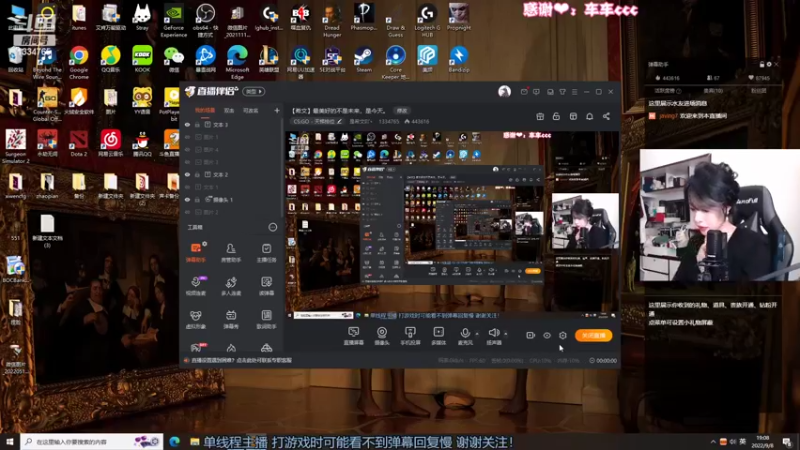Open the 主播任务 tool

[x=266, y=252]
